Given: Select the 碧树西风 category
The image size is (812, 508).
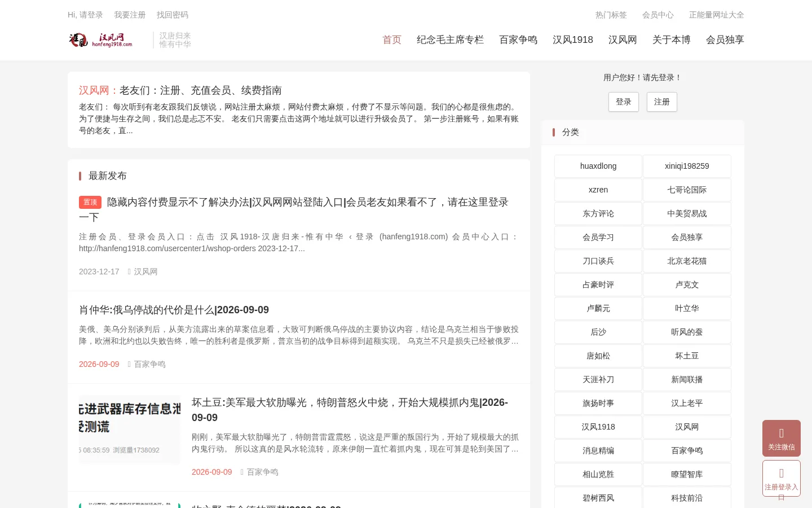Looking at the screenshot, I should coord(598,497).
